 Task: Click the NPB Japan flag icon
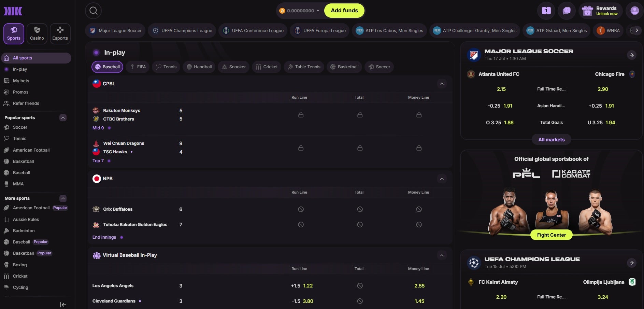pos(97,179)
